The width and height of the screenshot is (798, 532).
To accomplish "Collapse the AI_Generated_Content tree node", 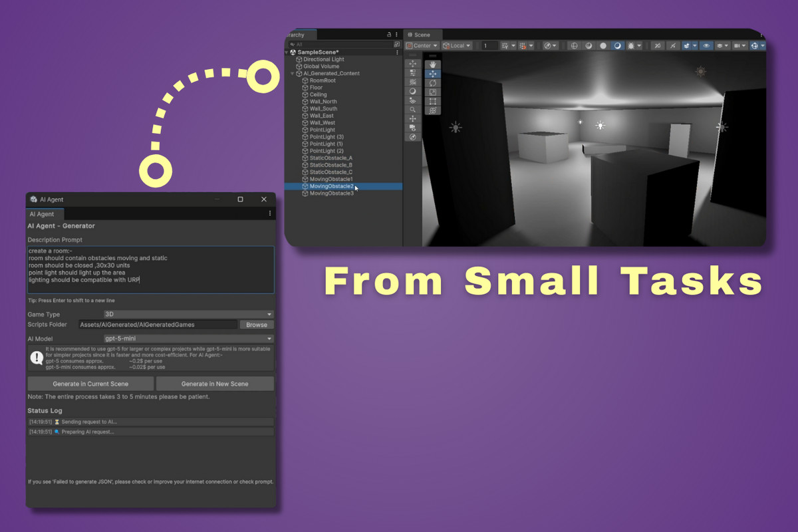I will (x=293, y=73).
